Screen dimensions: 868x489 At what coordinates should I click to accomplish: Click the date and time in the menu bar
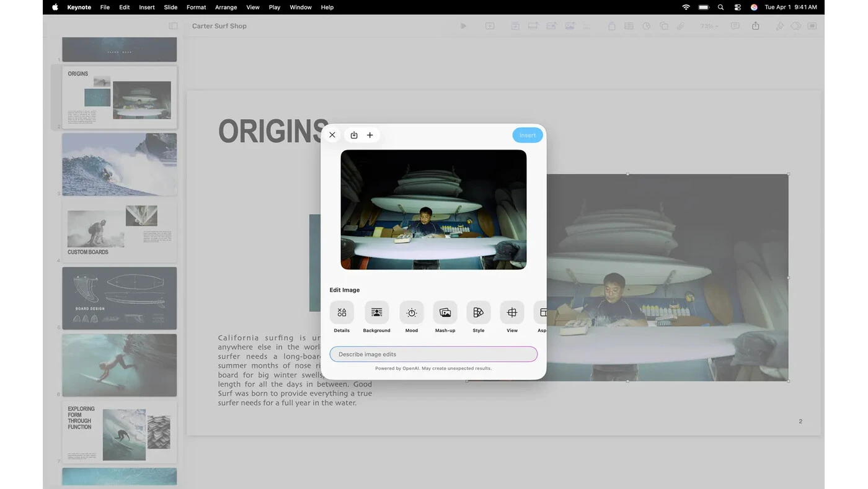(790, 7)
